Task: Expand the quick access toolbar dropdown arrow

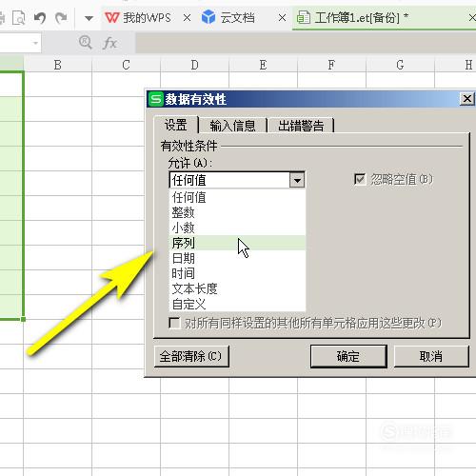Action: (89, 18)
